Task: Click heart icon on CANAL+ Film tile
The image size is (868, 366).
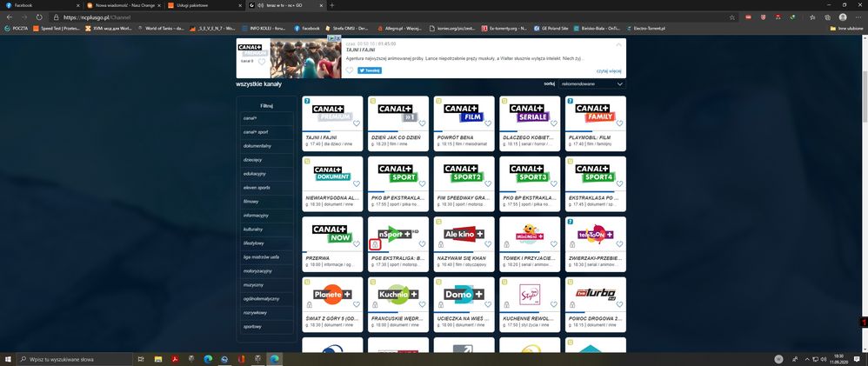Action: [488, 123]
